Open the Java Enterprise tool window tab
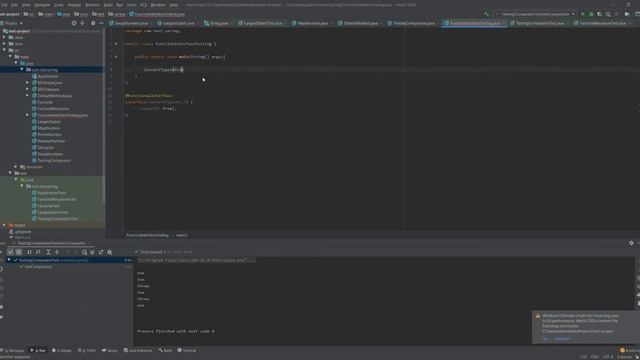The height and width of the screenshot is (360, 640). tap(138, 351)
